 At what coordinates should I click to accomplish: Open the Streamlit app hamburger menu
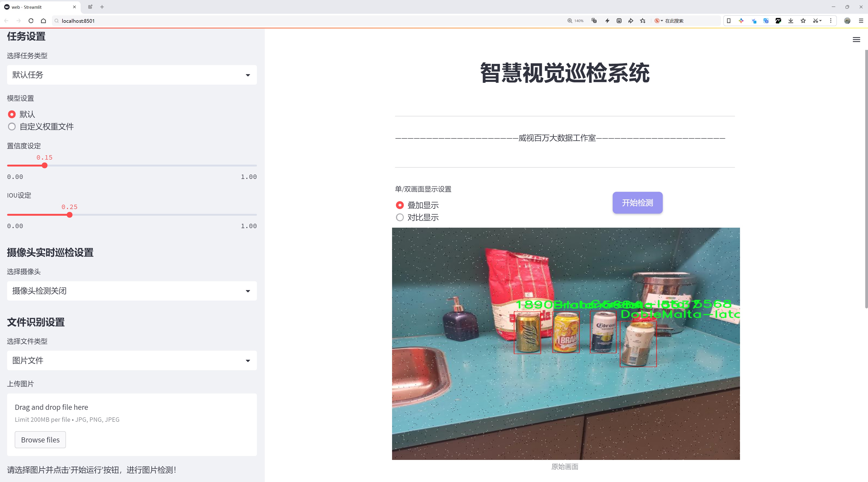click(x=856, y=40)
